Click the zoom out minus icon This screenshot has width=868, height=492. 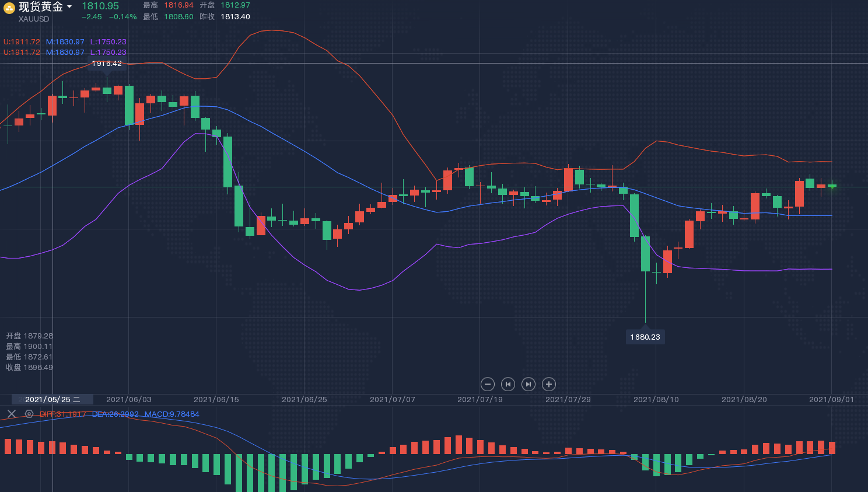click(488, 384)
